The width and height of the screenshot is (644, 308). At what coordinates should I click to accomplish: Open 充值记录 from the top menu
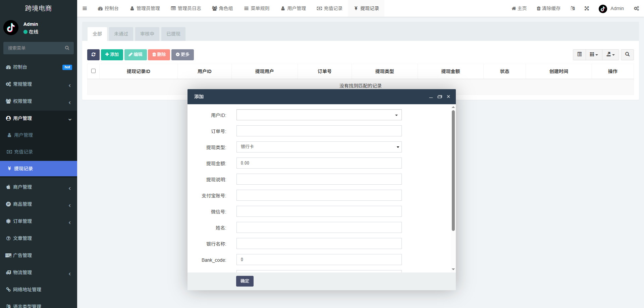330,8
